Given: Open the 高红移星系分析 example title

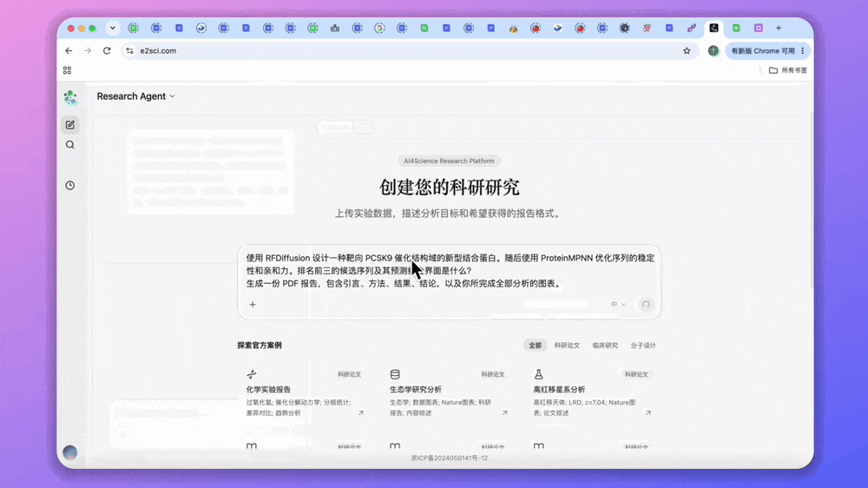Looking at the screenshot, I should [559, 389].
